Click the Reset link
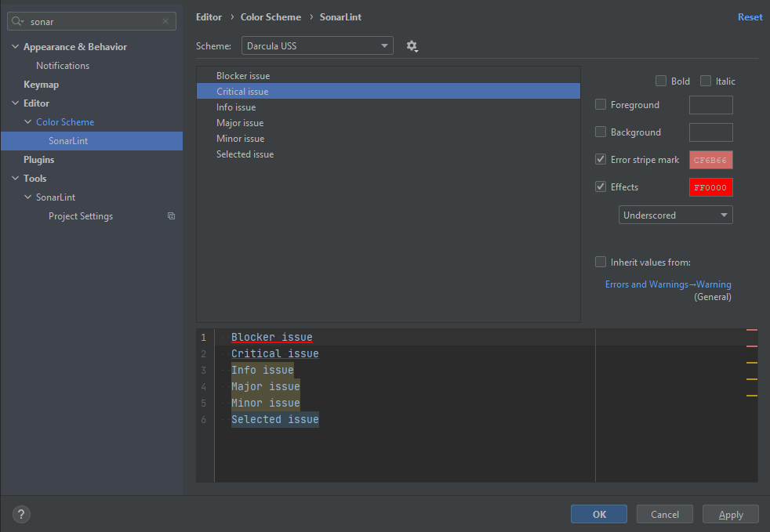Screen dimensions: 770x532 click(750, 17)
